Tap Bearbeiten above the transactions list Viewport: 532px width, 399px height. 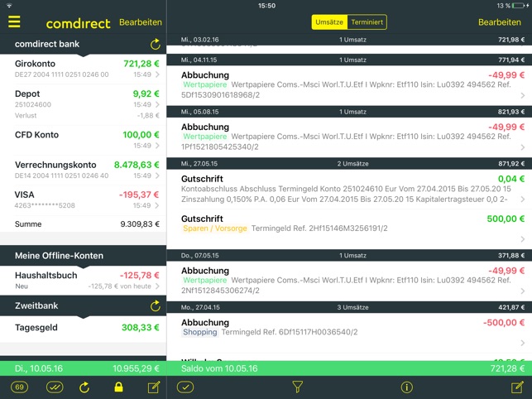500,22
